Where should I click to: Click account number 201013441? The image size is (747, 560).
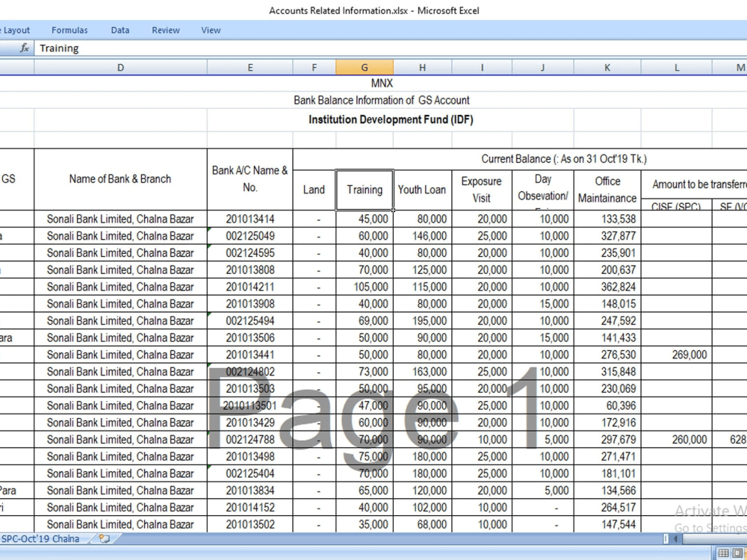tap(250, 355)
